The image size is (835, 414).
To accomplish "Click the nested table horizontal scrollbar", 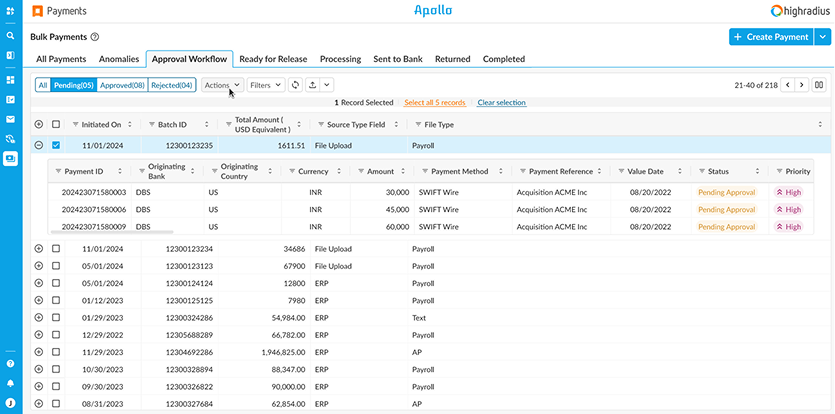I will tap(111, 232).
